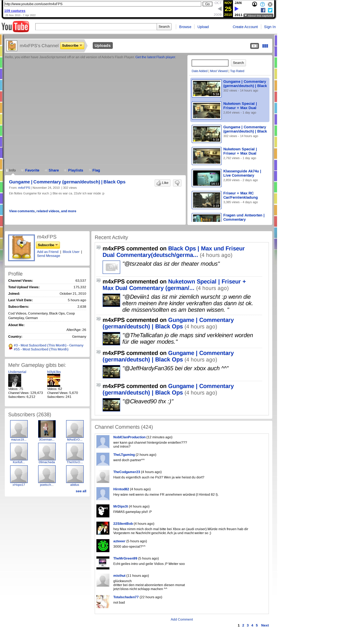
Task: Share capture on Facebook
Action: click(263, 10)
